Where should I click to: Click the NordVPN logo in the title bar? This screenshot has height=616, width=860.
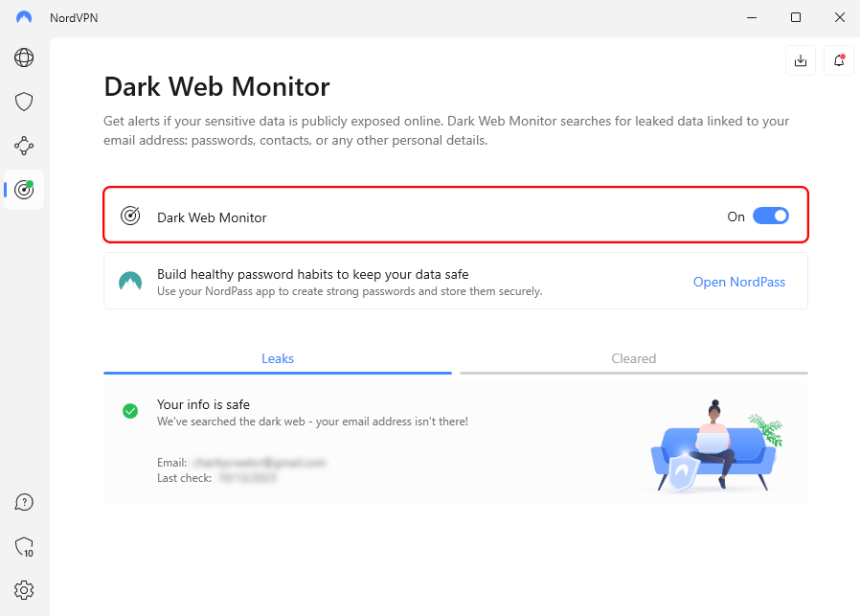[x=22, y=17]
